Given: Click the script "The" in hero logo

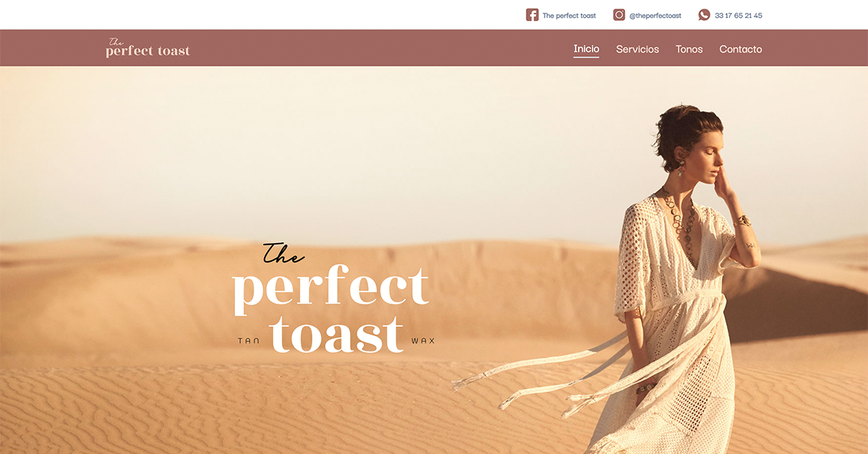Looking at the screenshot, I should [x=282, y=254].
